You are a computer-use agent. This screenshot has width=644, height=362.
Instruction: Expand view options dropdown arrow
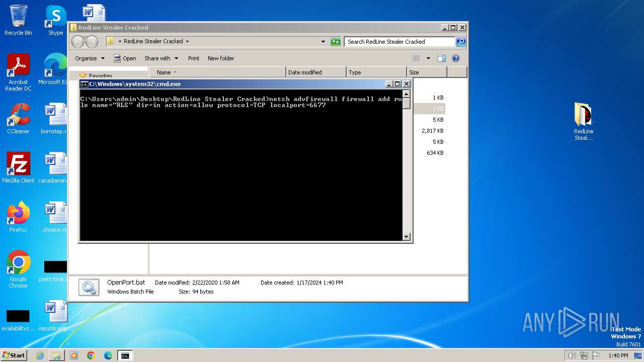(428, 58)
